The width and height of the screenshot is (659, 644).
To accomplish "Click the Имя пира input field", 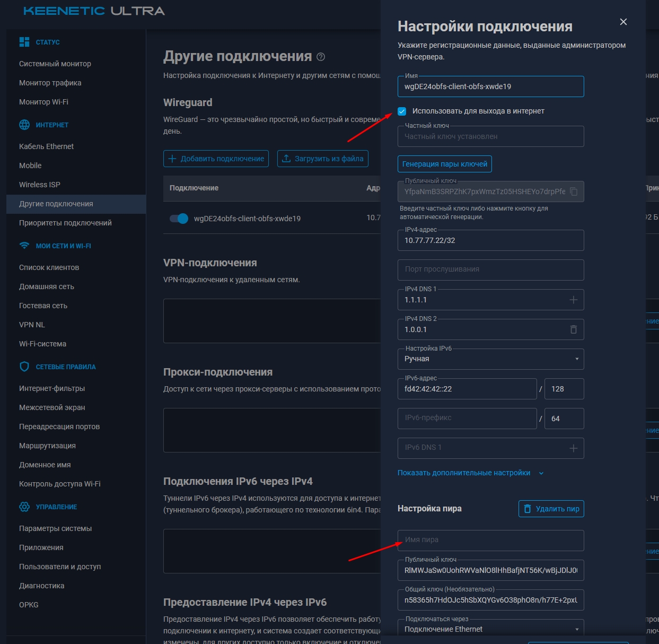I will pyautogui.click(x=490, y=540).
